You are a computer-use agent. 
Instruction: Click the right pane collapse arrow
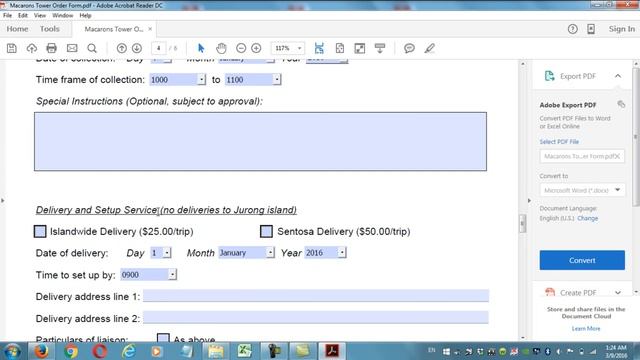click(529, 200)
